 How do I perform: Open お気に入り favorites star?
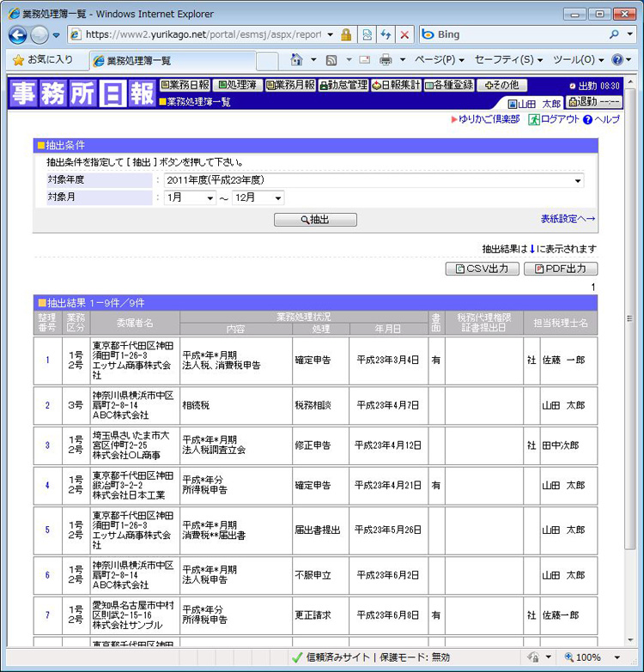[43, 60]
